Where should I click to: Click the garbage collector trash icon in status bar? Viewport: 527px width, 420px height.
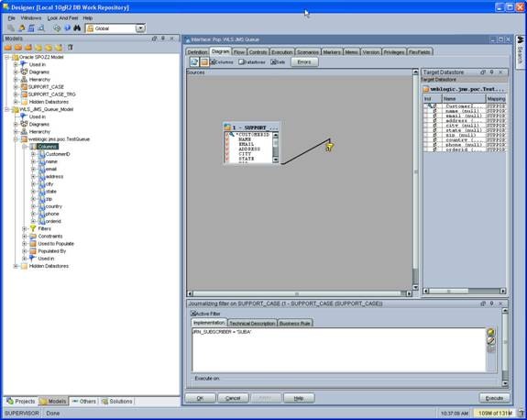(521, 413)
